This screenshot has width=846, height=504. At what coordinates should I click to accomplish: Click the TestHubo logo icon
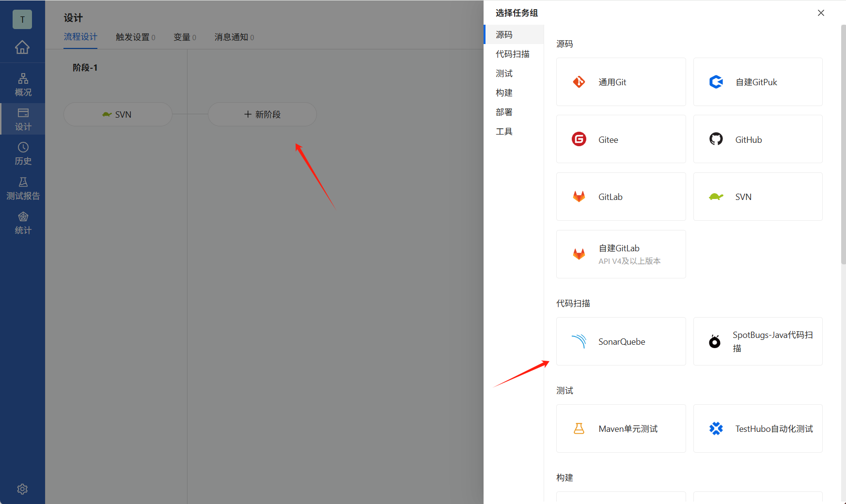click(716, 428)
